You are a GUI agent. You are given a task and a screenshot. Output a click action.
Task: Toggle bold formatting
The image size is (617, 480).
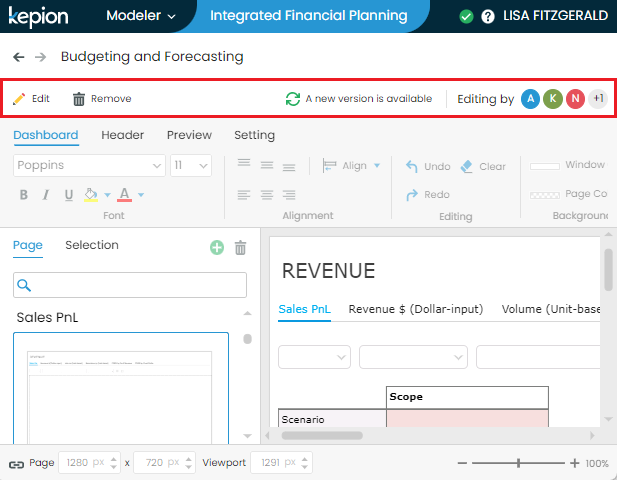(x=24, y=195)
